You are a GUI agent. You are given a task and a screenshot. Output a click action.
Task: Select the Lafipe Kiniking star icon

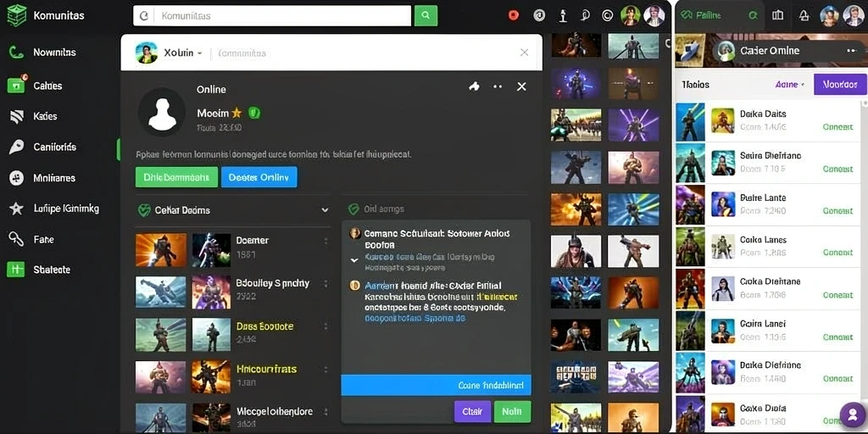click(17, 209)
